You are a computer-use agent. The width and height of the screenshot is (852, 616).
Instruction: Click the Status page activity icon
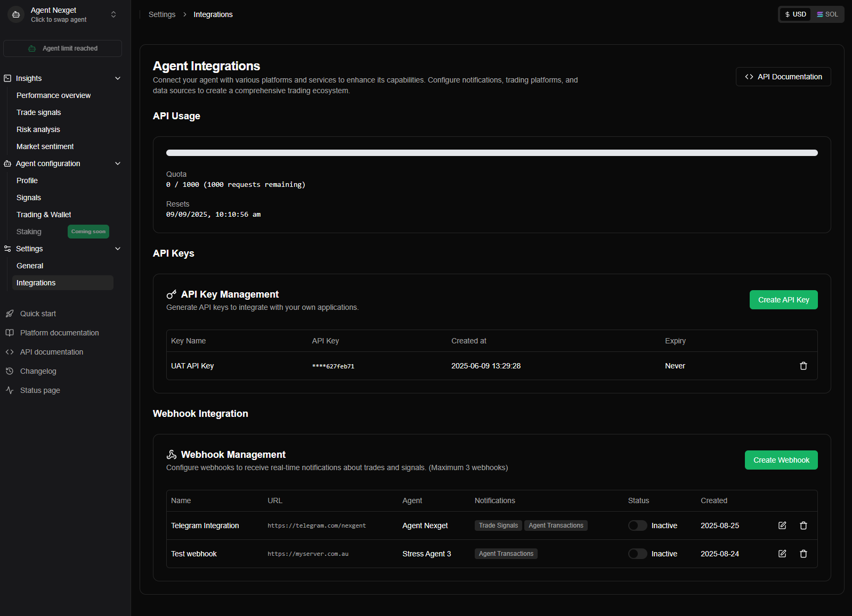(x=10, y=390)
